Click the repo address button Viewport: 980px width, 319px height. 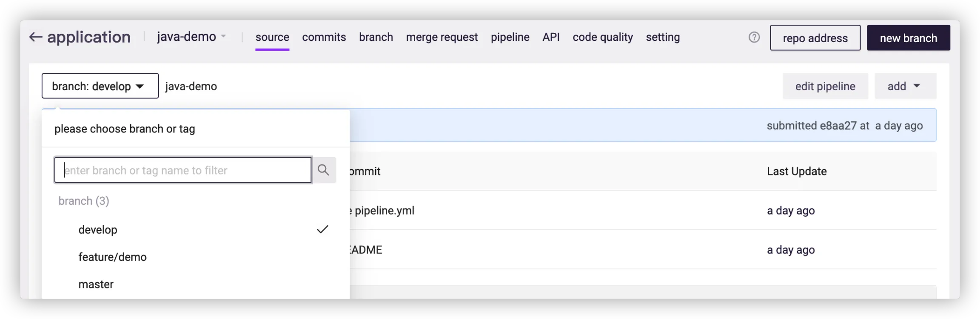815,38
